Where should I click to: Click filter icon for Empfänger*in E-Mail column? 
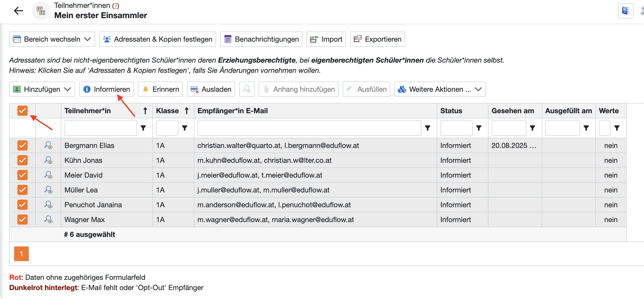pyautogui.click(x=427, y=128)
